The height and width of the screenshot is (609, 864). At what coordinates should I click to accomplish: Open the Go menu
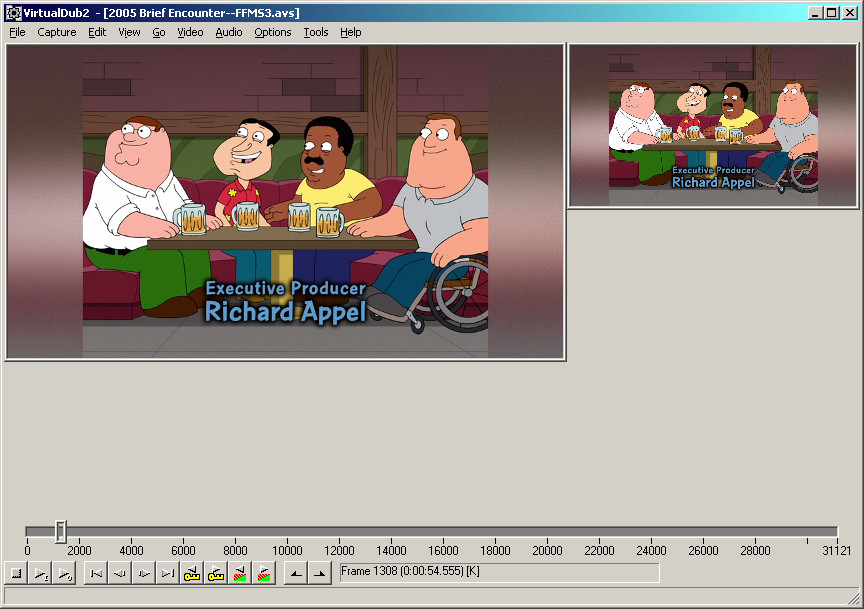point(159,33)
